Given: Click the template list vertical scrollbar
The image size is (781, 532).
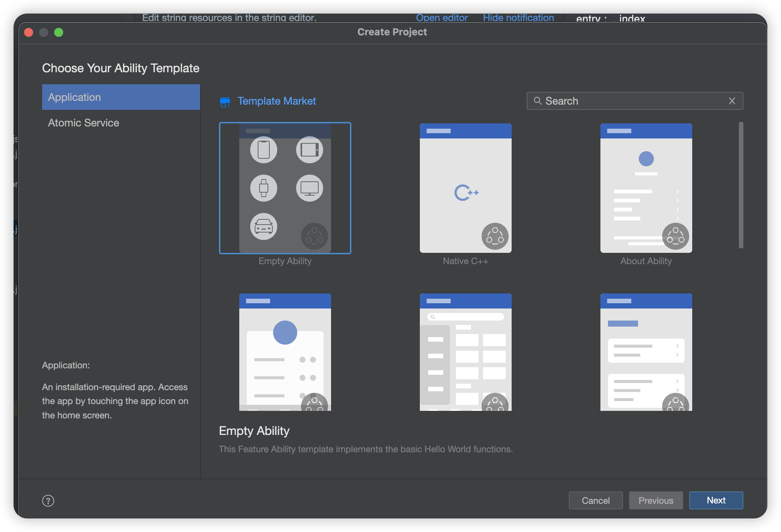Looking at the screenshot, I should click(741, 185).
